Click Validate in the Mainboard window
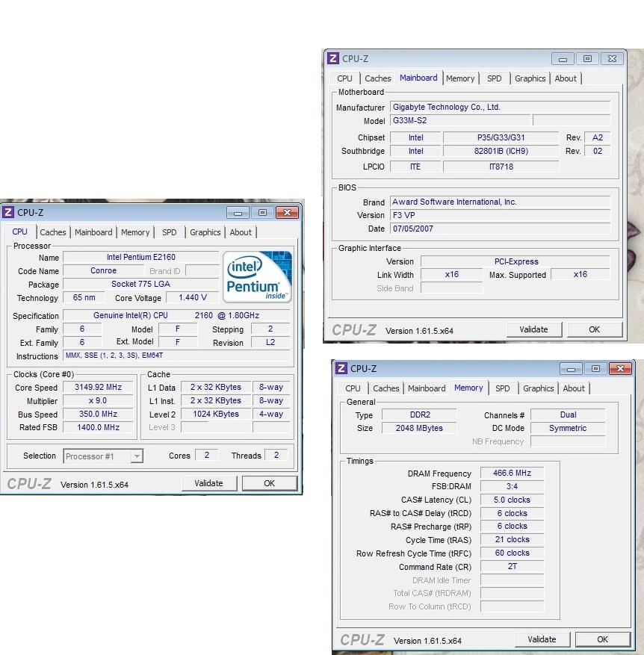Viewport: 644px width, 655px height. pos(533,329)
